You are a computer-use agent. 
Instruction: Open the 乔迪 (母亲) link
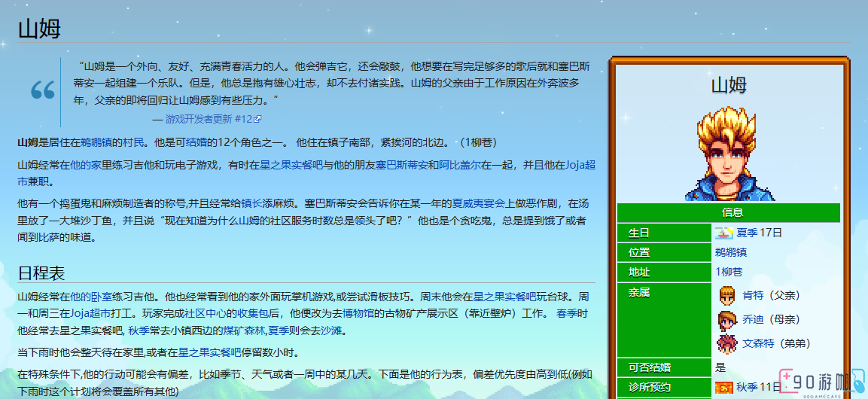coord(753,320)
